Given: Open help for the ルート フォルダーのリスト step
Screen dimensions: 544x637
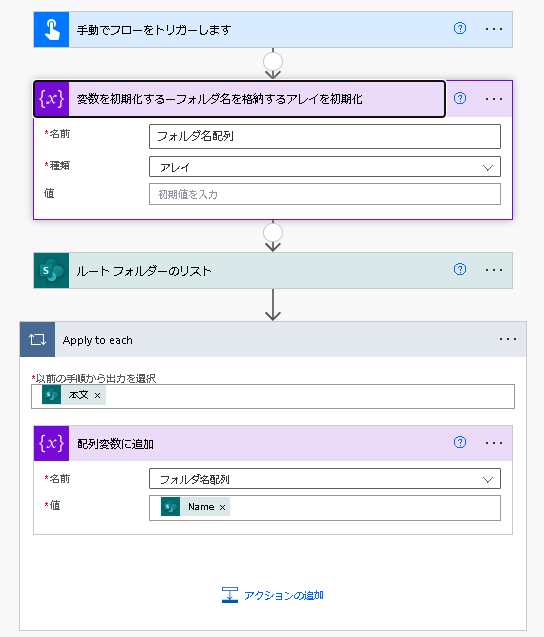Looking at the screenshot, I should [x=460, y=269].
